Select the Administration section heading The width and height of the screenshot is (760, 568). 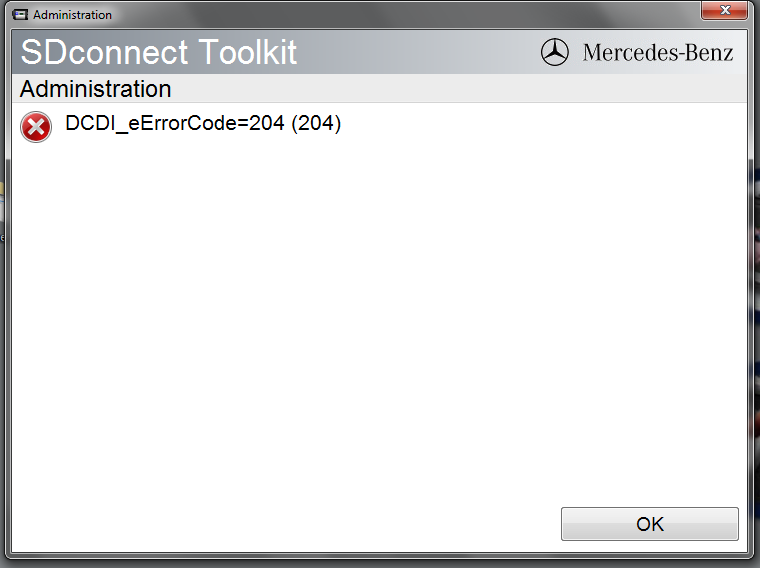(95, 89)
